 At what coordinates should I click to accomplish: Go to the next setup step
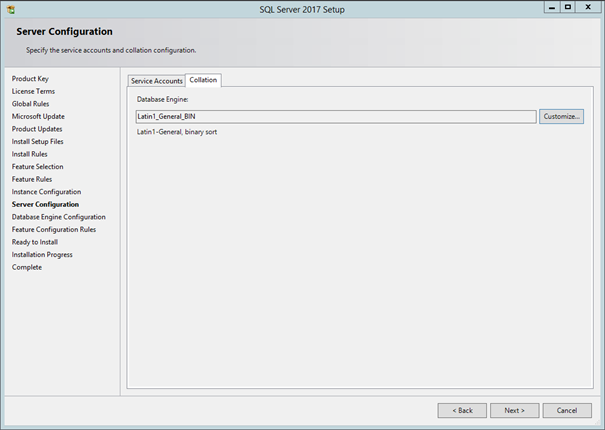(514, 410)
